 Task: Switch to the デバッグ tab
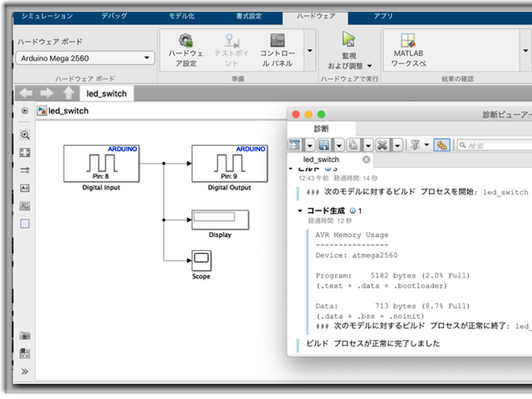[x=115, y=16]
